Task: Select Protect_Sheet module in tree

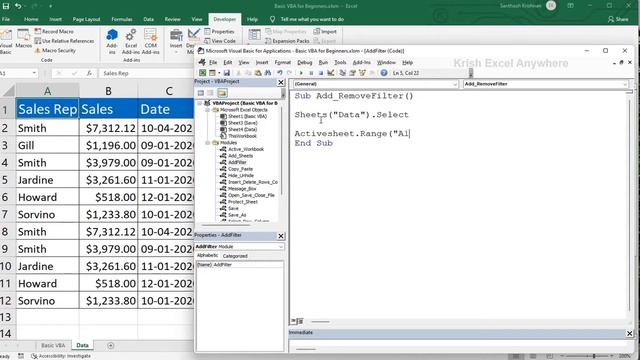Action: tap(240, 202)
